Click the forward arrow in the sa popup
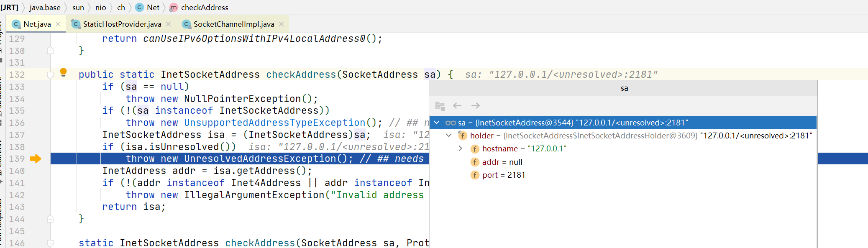 pyautogui.click(x=476, y=106)
